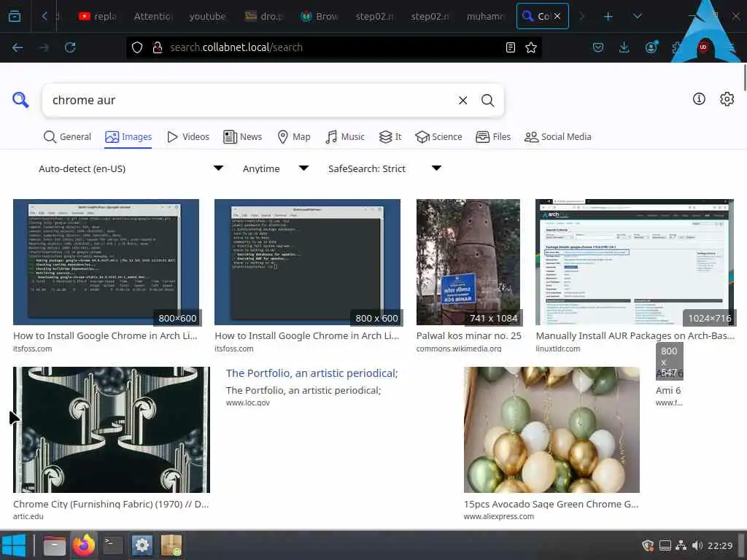This screenshot has width=747, height=560.
Task: Submit search with the magnifier button
Action: (x=487, y=101)
